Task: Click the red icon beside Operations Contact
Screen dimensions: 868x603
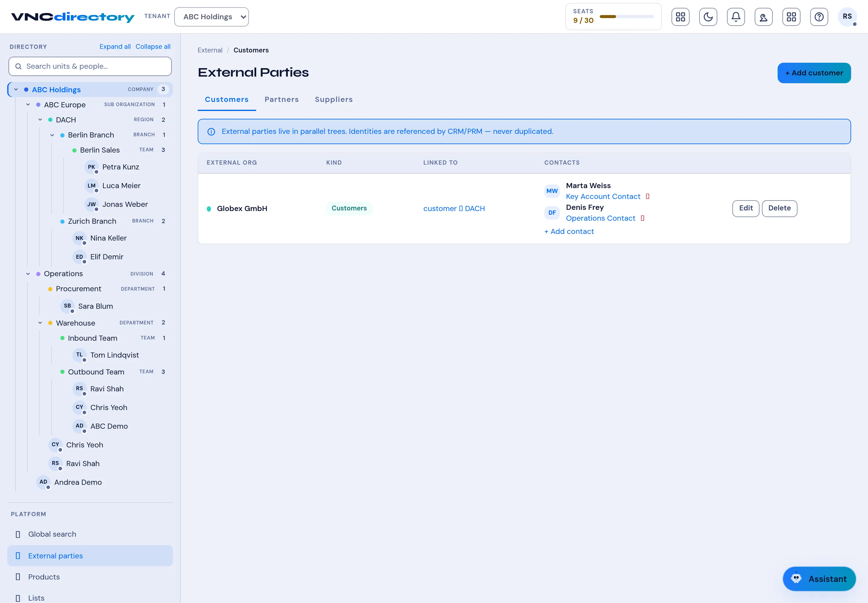Action: (642, 218)
